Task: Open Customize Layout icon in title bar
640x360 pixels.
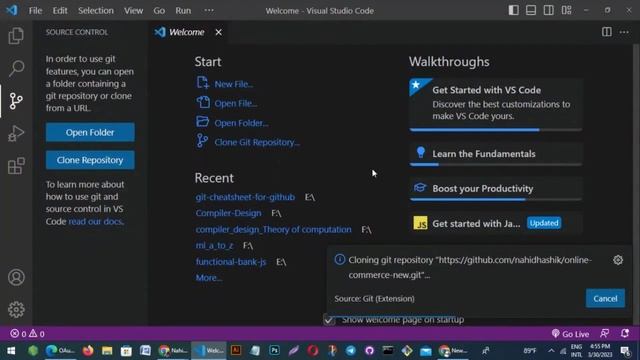Action: click(x=567, y=10)
